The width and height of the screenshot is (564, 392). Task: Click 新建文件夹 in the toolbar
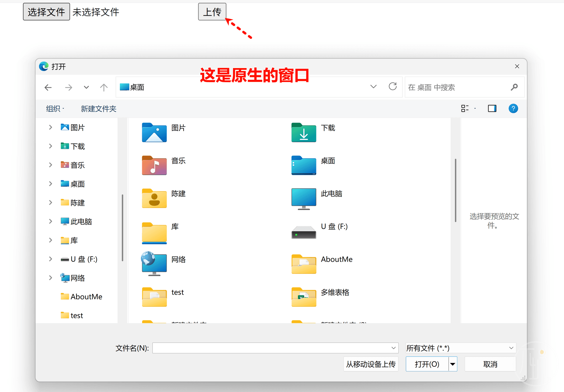pyautogui.click(x=98, y=109)
